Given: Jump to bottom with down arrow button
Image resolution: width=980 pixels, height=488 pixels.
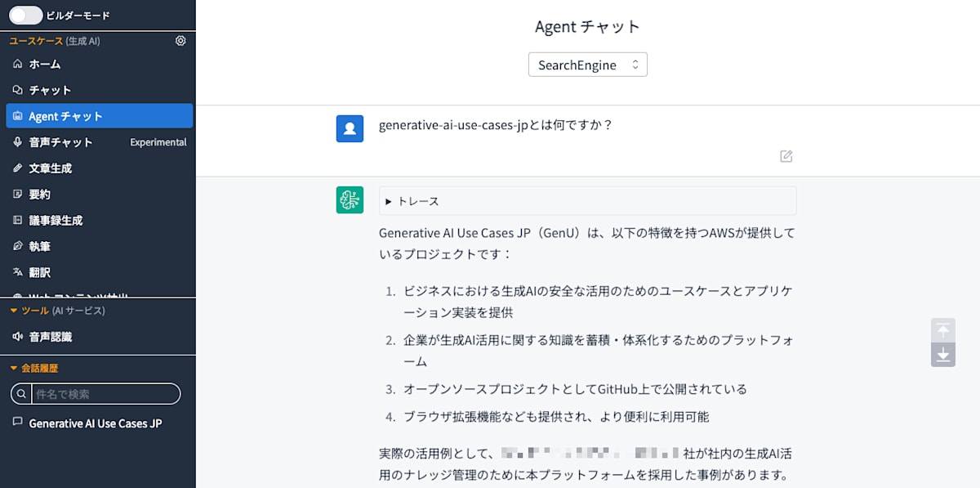Looking at the screenshot, I should coord(943,355).
